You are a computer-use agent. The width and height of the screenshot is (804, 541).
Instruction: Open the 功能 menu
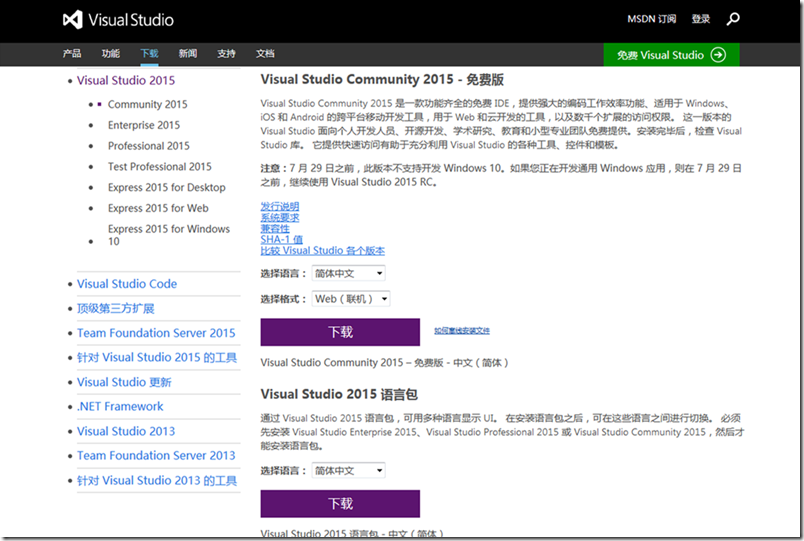110,53
